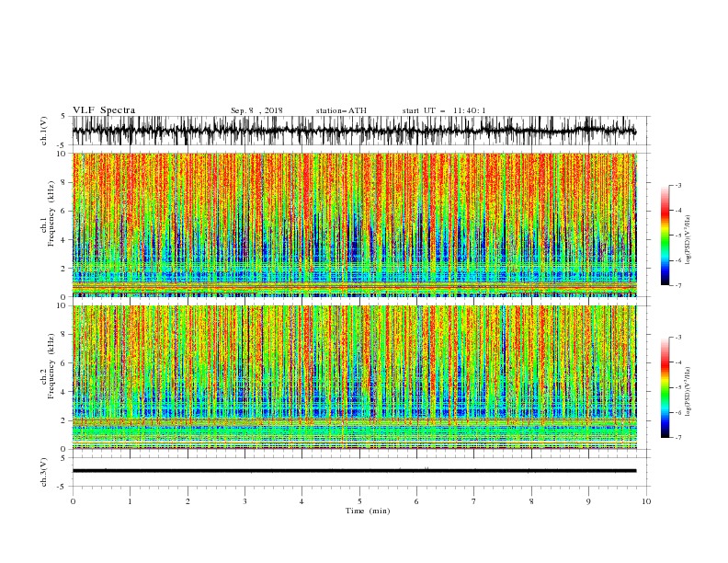Click the "VLF Spectra" plot title
The width and height of the screenshot is (728, 563).
[x=104, y=110]
